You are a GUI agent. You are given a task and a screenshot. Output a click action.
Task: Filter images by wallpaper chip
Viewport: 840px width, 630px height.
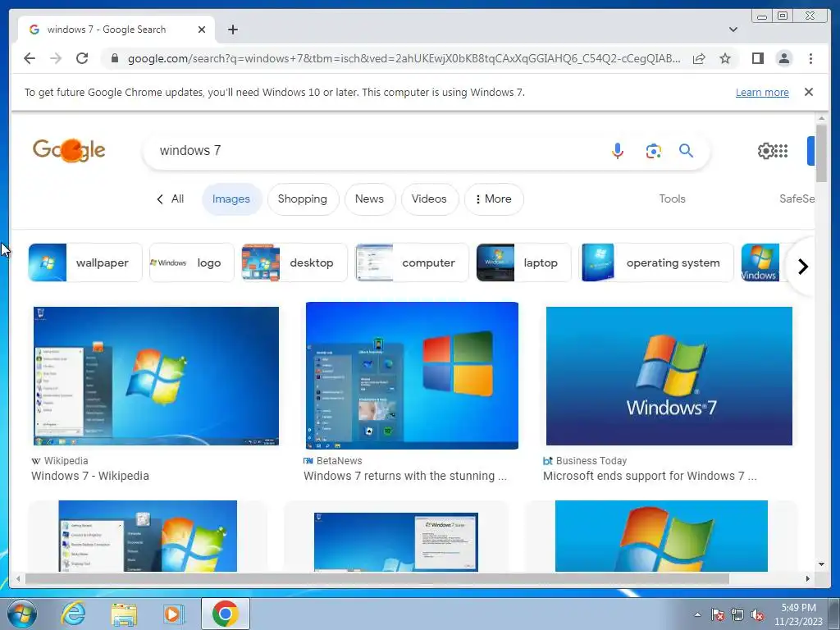[85, 262]
